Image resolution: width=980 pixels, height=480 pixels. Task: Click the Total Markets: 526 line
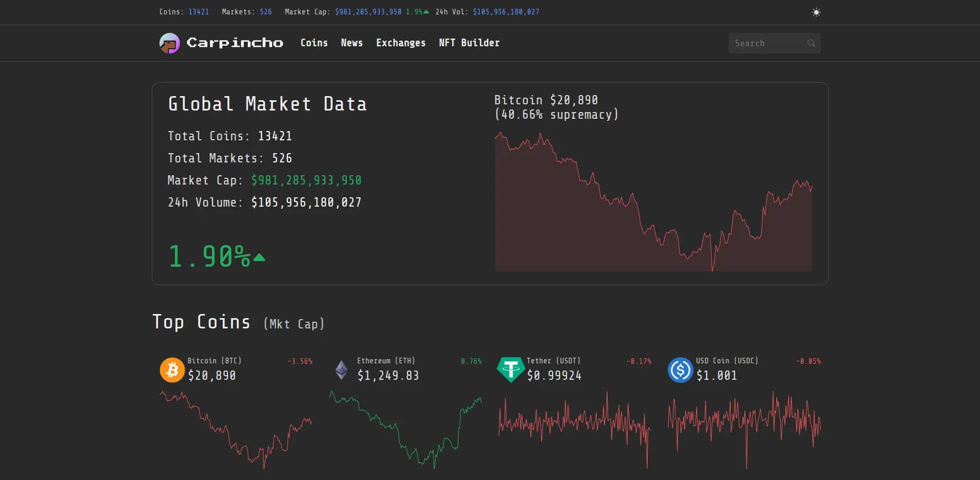click(x=229, y=158)
